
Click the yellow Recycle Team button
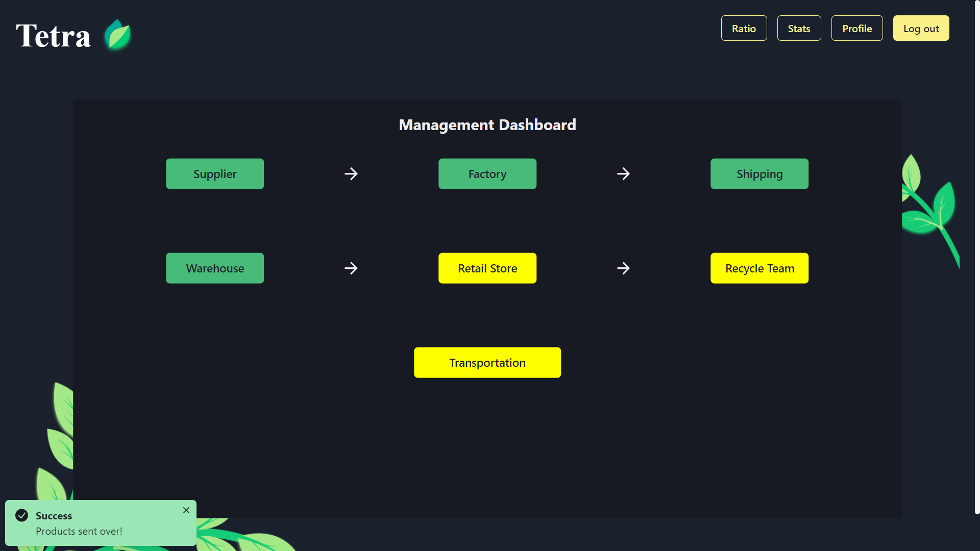(759, 268)
